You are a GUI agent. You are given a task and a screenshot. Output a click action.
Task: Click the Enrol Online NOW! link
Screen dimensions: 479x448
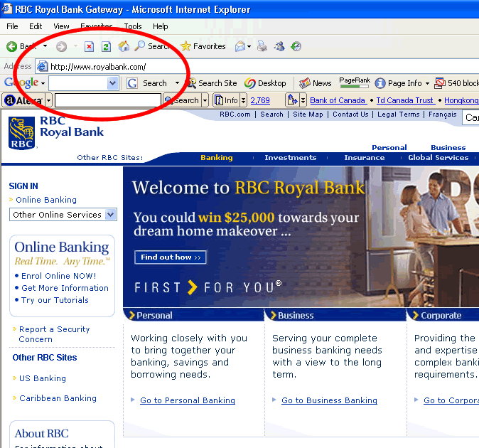[x=59, y=276]
